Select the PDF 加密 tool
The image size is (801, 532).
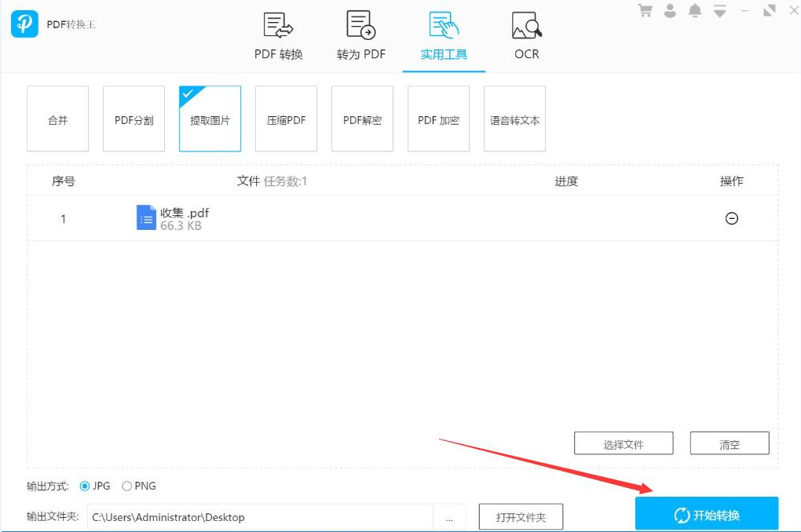pyautogui.click(x=438, y=119)
